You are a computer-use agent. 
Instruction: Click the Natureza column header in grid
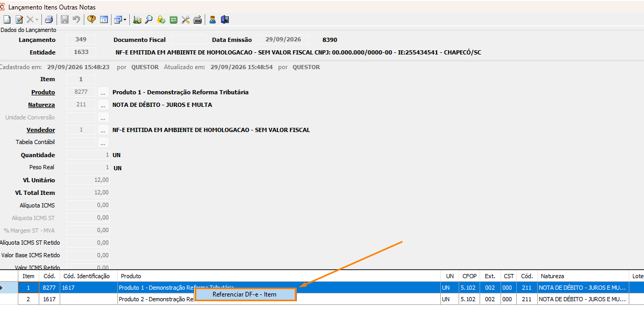[584, 276]
